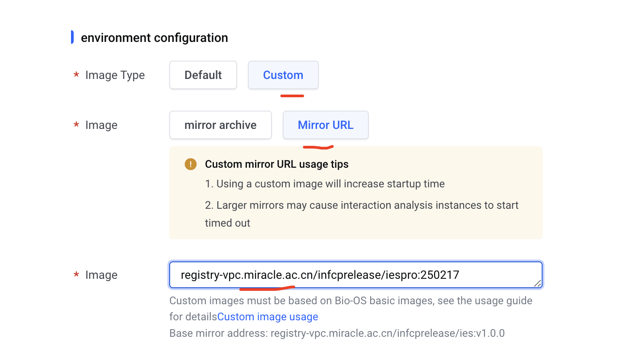Click the blue bar beside environment configuration
Screen dimensions: 635x364
[72, 37]
